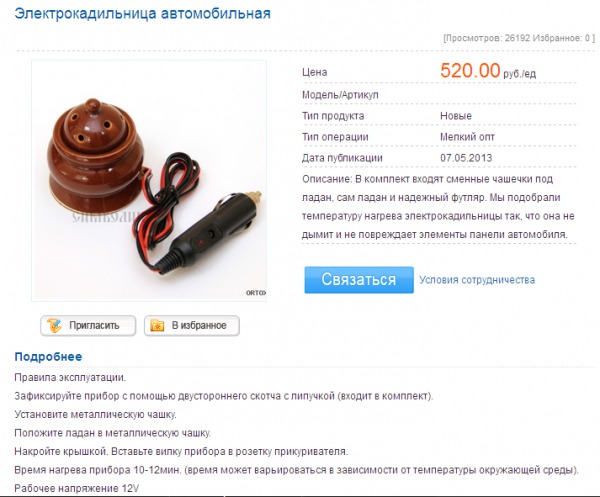Image resolution: width=600 pixels, height=497 pixels.
Task: Click the title Электрокадильница автомобильная
Action: coord(142,13)
